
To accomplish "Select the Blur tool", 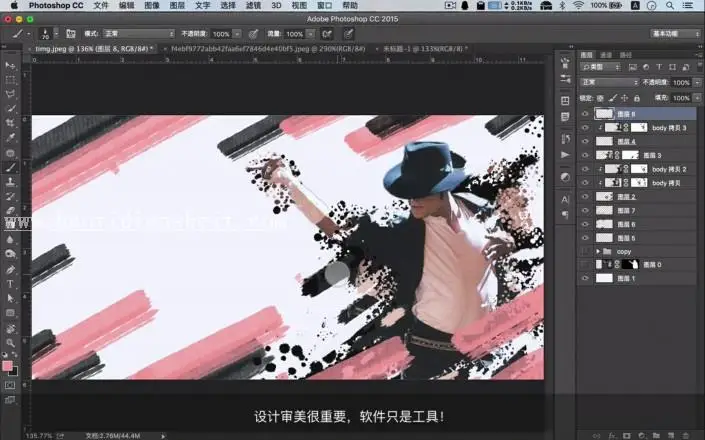I will tap(10, 240).
